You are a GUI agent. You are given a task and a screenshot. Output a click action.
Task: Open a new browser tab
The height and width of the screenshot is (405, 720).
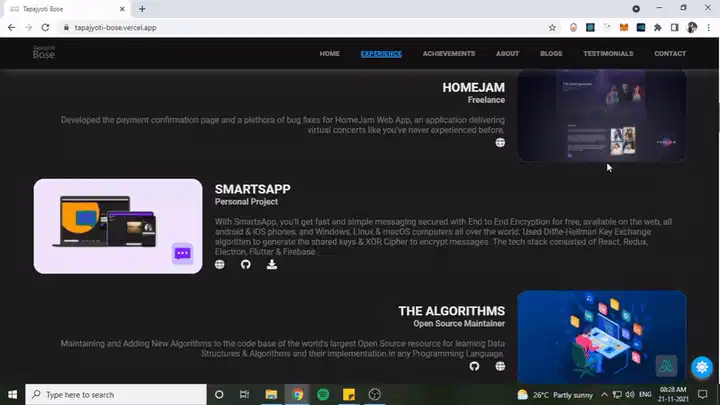click(142, 9)
